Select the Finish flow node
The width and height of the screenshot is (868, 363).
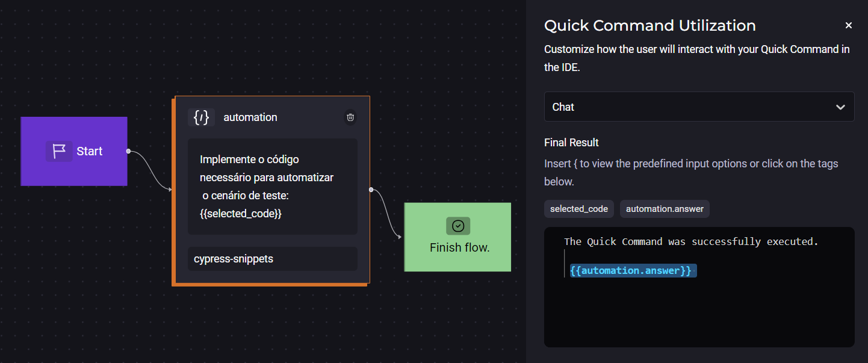pyautogui.click(x=458, y=237)
